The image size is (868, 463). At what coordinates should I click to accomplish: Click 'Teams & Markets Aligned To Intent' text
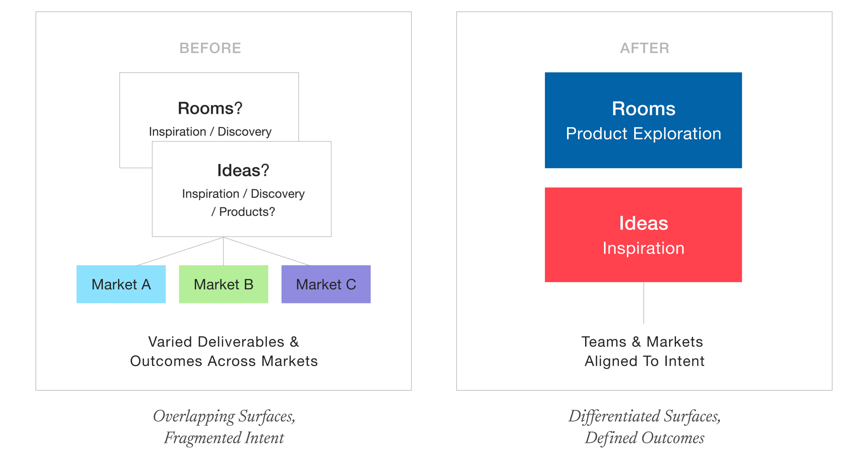click(644, 351)
